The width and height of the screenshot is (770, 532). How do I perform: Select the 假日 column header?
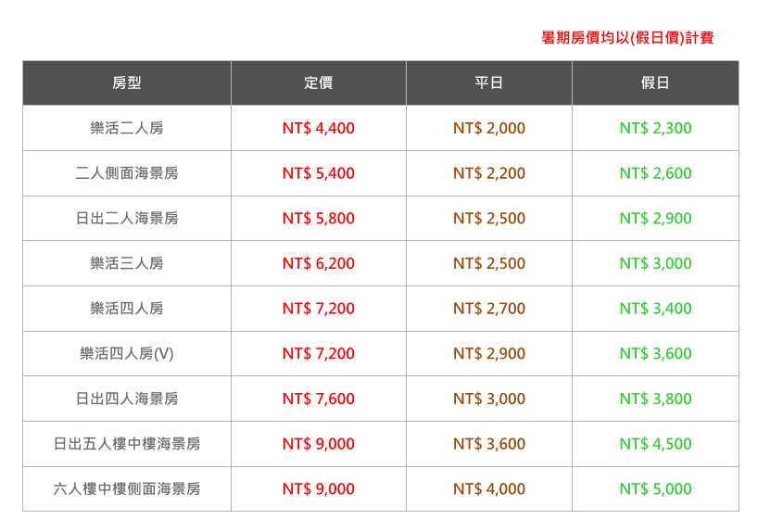655,83
